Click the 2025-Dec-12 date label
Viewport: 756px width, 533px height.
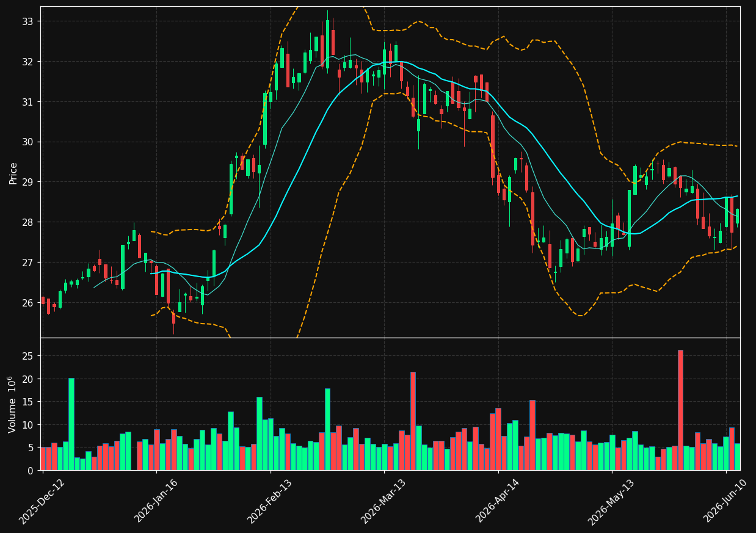[x=42, y=501]
